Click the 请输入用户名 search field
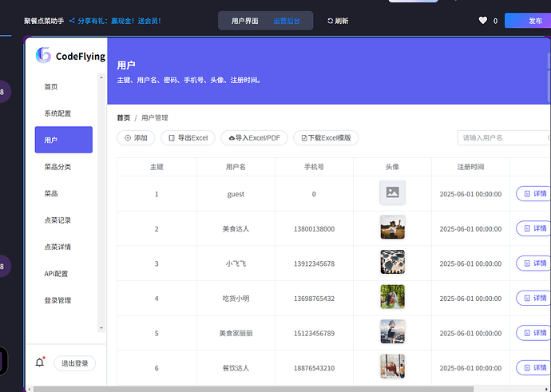This screenshot has height=392, width=551. tap(504, 137)
